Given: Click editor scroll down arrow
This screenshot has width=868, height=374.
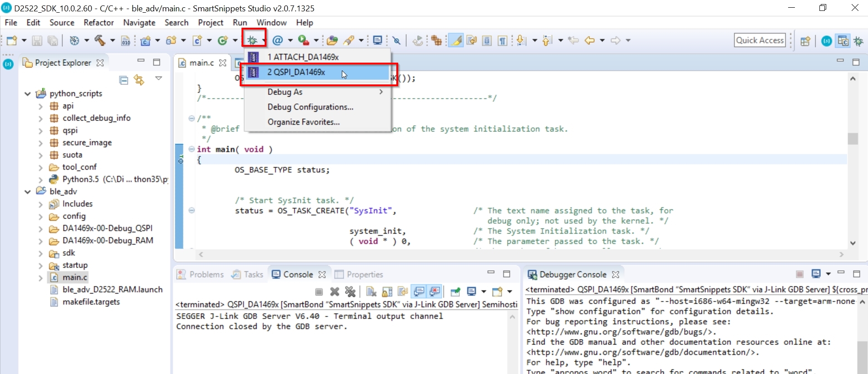Looking at the screenshot, I should (853, 243).
